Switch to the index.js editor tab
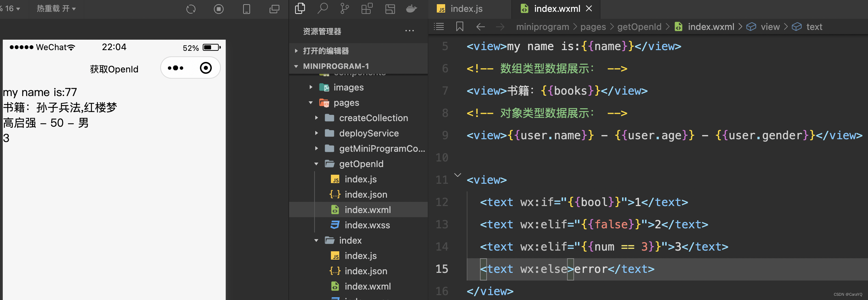868x300 pixels. pyautogui.click(x=467, y=9)
